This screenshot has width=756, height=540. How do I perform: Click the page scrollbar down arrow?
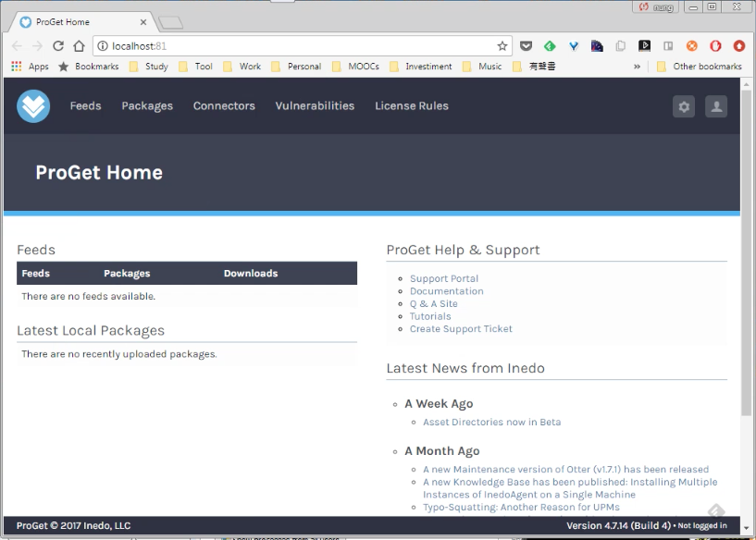(747, 528)
